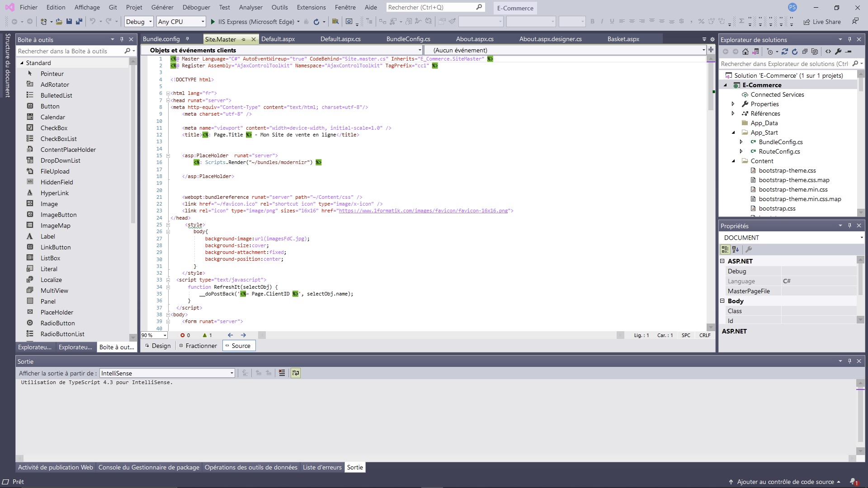Collapse all items in Solution Explorer
Screen dimensions: 868x488
805,52
